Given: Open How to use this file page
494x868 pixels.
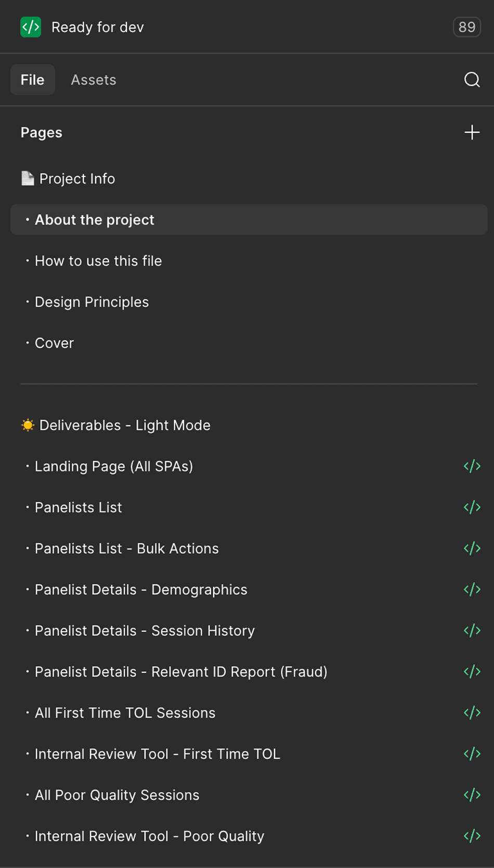Looking at the screenshot, I should [98, 261].
